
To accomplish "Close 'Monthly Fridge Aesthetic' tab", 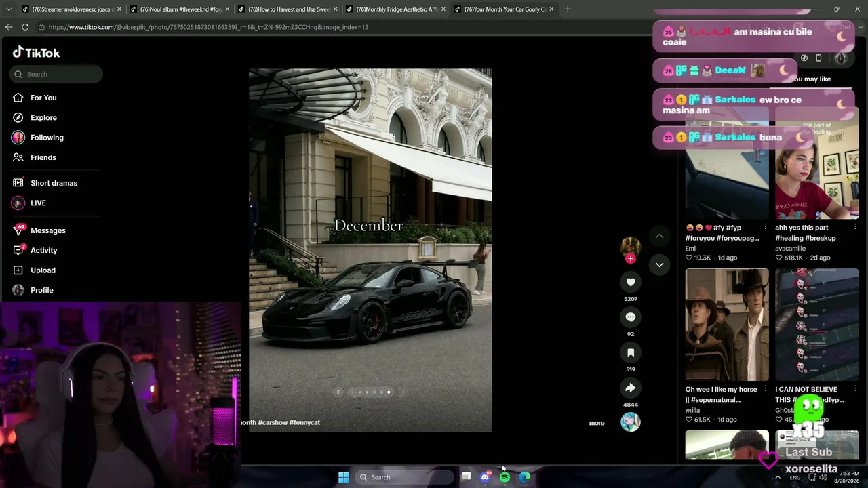I will pos(443,9).
